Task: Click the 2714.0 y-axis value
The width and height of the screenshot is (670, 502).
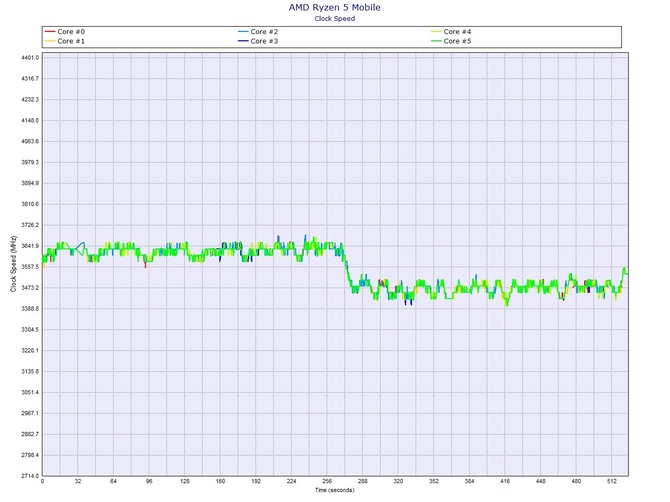Action: point(30,476)
